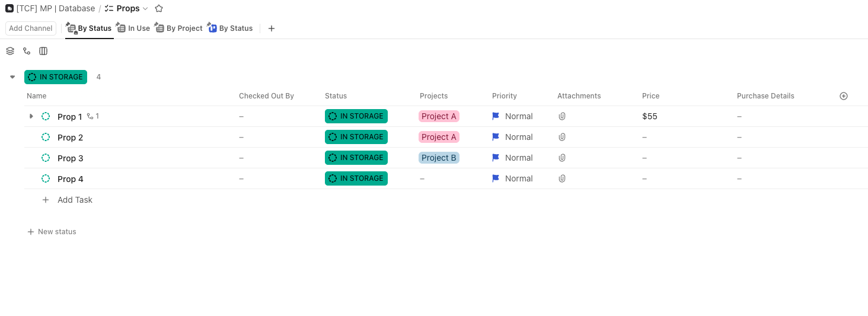This screenshot has width=868, height=316.
Task: Toggle the status circle for Prop 4
Action: tap(46, 179)
